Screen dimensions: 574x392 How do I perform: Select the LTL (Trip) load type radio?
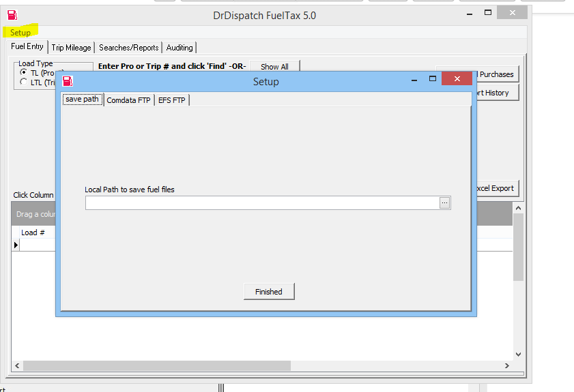pyautogui.click(x=23, y=82)
